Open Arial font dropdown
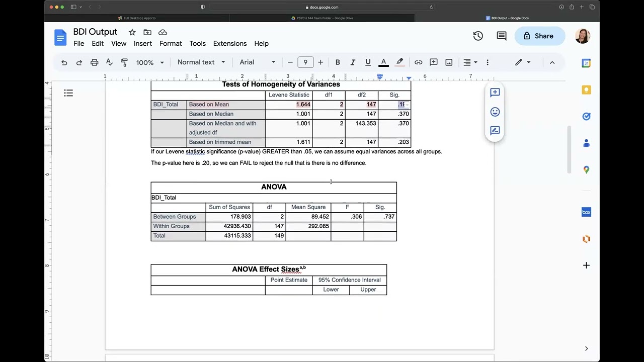 [x=258, y=62]
